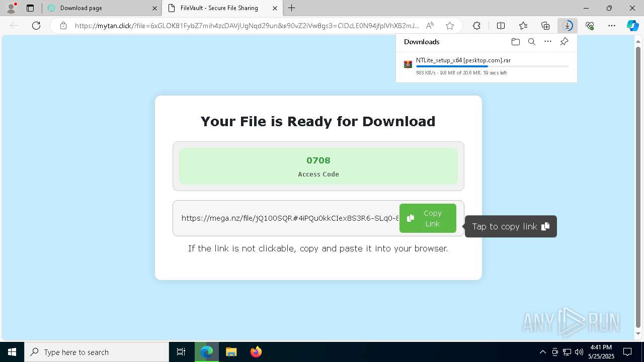The height and width of the screenshot is (362, 644).
Task: Click the 0708 access code
Action: point(318,160)
